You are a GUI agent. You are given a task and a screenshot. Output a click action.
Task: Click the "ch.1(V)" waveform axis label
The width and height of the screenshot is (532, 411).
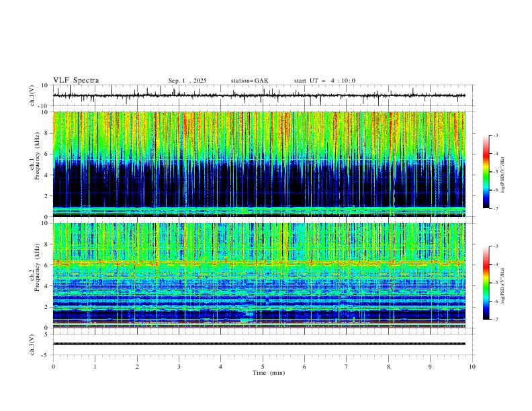(x=32, y=95)
